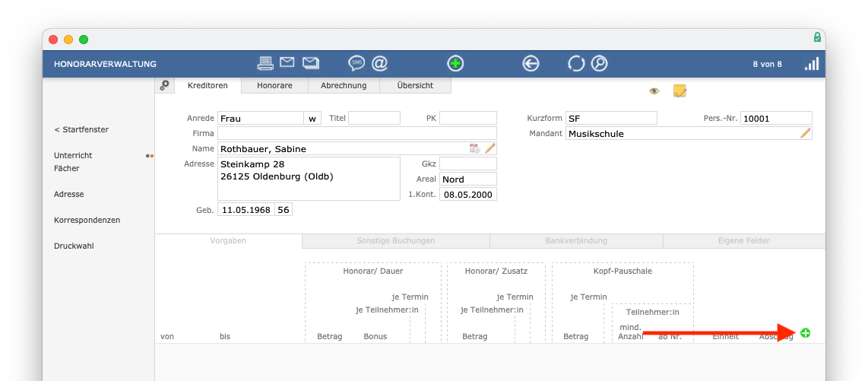
Task: Add new record with green plus
Action: tap(455, 64)
